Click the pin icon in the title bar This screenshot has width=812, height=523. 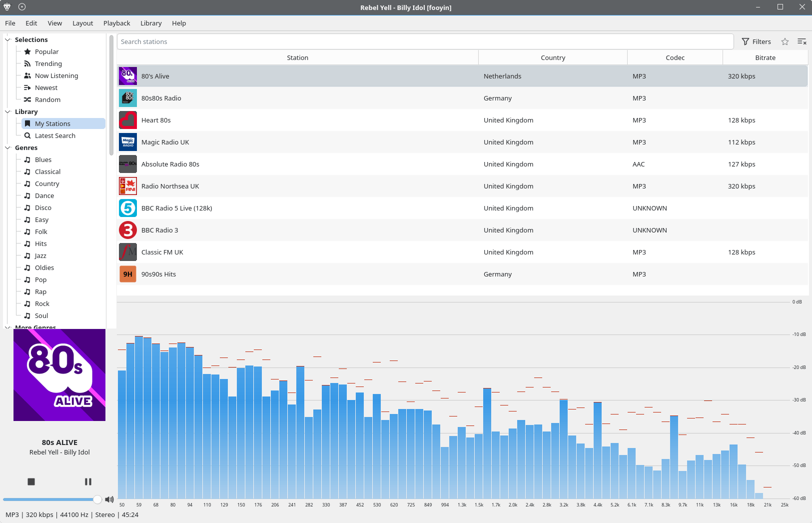[21, 7]
